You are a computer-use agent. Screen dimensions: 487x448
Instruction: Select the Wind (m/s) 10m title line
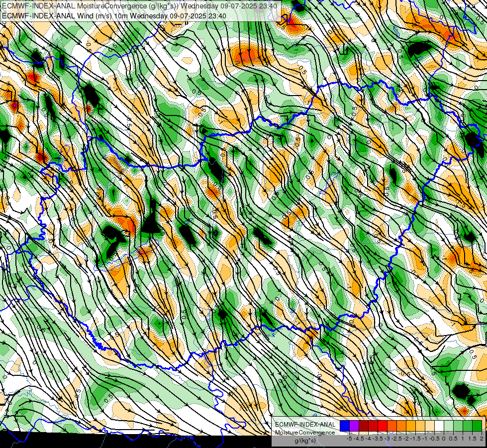pyautogui.click(x=114, y=16)
